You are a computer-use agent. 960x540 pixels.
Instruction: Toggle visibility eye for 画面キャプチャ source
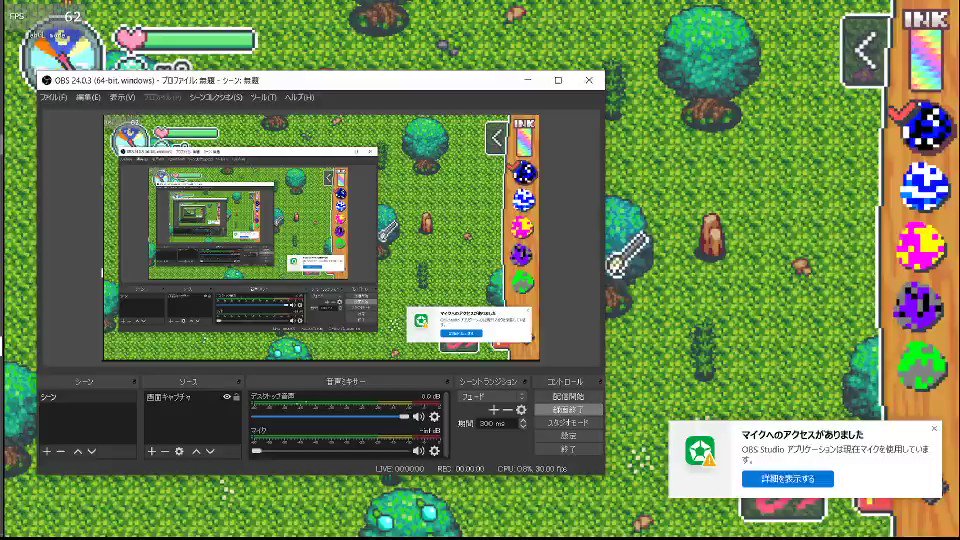coord(227,397)
